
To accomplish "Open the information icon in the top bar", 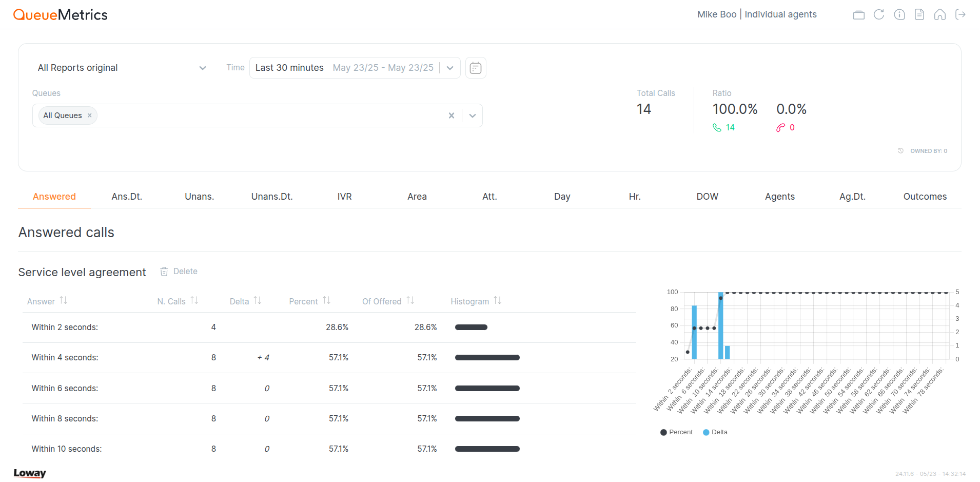I will coord(899,14).
